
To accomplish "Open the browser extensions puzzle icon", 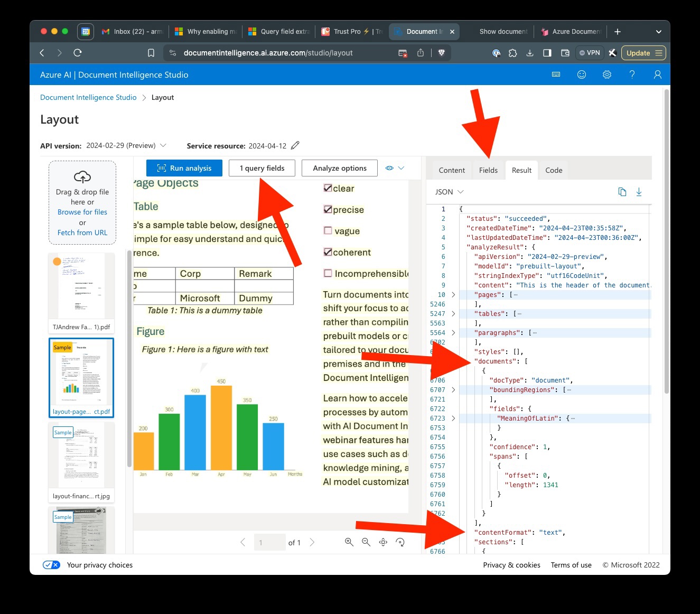I will (x=512, y=53).
